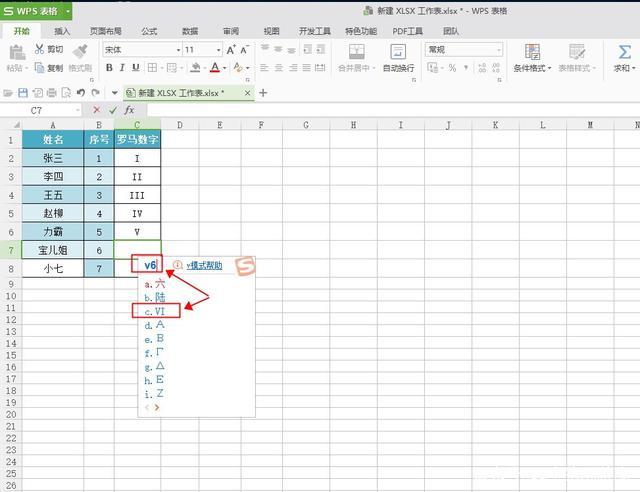Click the borders icon
The width and height of the screenshot is (640, 492).
click(152, 67)
